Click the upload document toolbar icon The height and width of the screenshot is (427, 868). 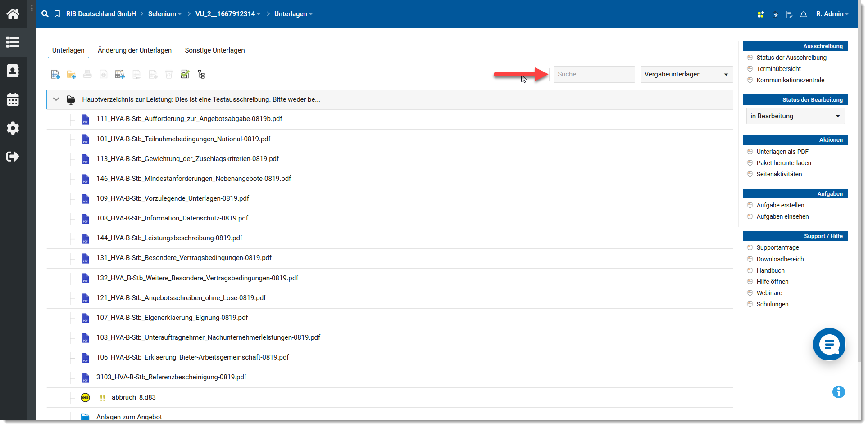(55, 75)
